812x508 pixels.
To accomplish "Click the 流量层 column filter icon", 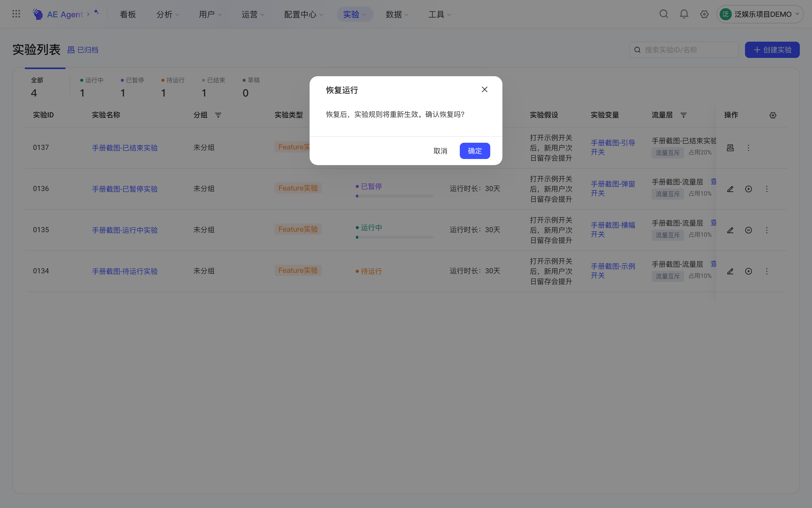I will pos(684,115).
